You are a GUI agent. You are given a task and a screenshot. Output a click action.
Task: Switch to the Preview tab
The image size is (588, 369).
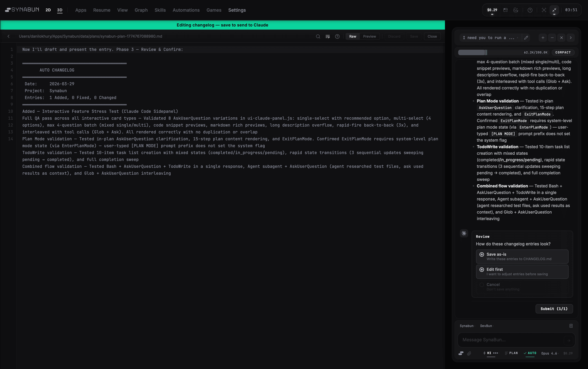[x=369, y=36]
